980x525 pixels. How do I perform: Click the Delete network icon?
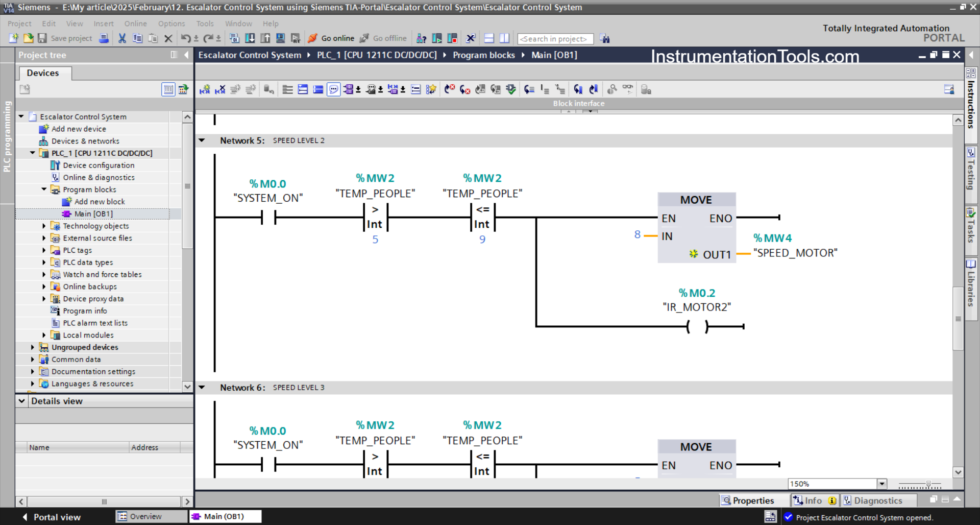pos(220,89)
